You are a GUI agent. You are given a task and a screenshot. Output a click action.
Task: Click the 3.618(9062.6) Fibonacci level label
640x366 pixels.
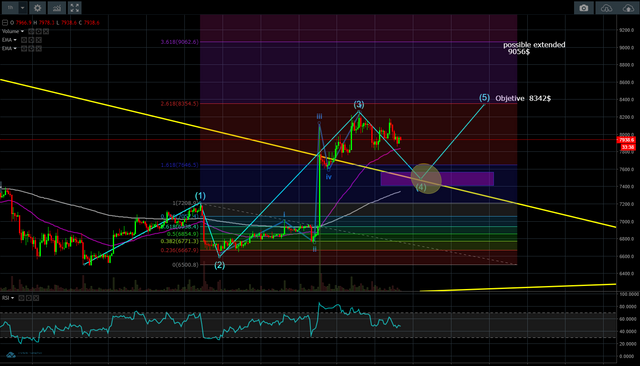pyautogui.click(x=180, y=42)
